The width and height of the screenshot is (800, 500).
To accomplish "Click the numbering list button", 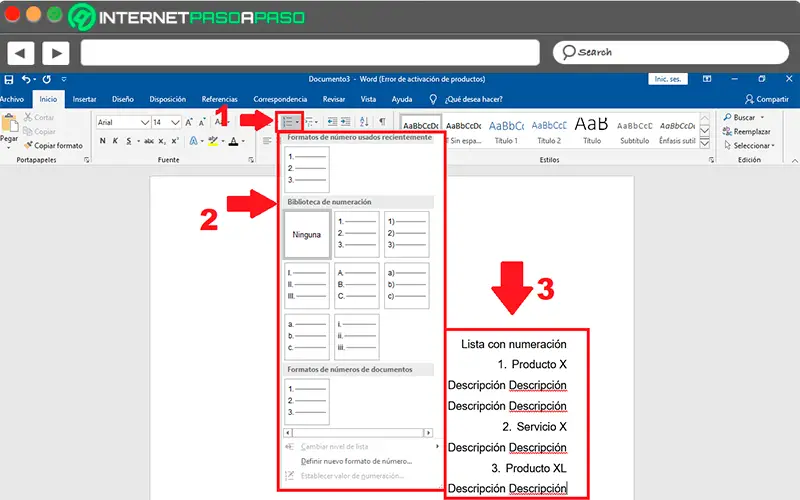I will (288, 122).
